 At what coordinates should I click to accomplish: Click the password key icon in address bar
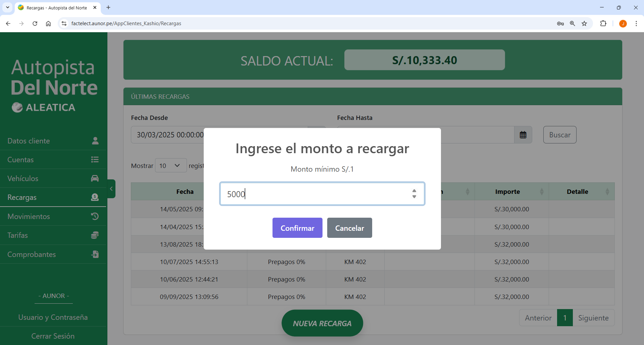[x=560, y=24]
